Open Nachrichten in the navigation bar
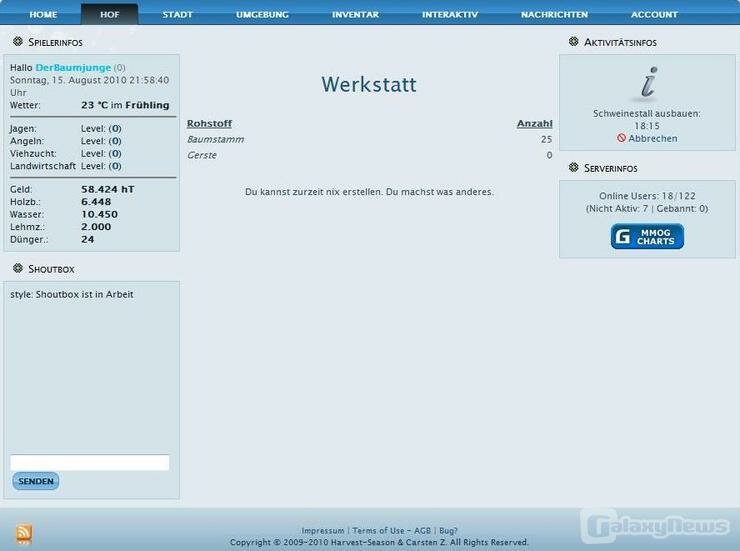 pyautogui.click(x=554, y=15)
